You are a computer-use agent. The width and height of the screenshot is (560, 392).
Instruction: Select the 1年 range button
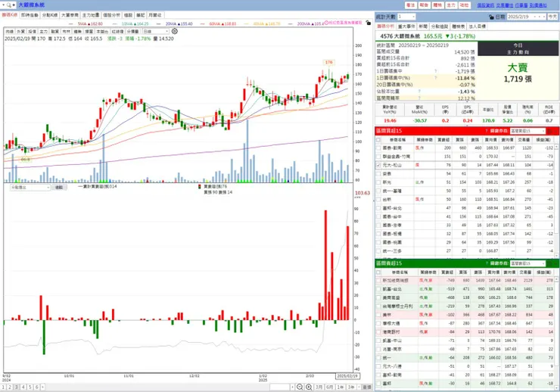click(341, 387)
